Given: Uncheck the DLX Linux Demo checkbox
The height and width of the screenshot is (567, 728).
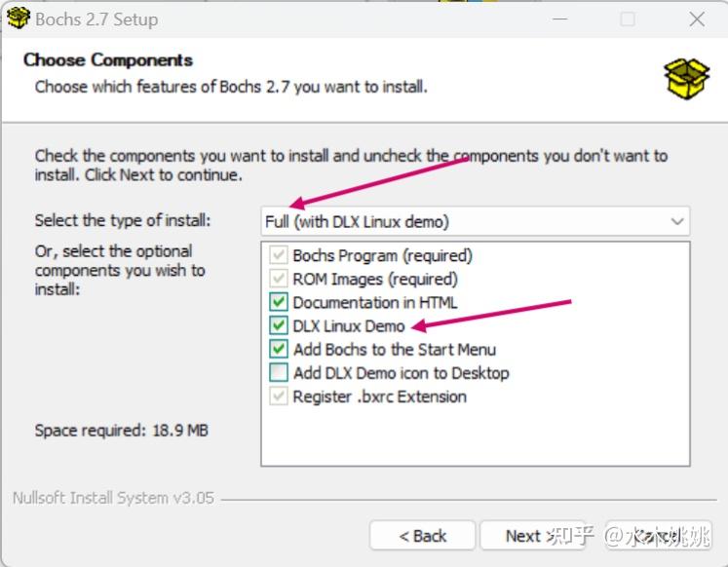Looking at the screenshot, I should [x=279, y=326].
